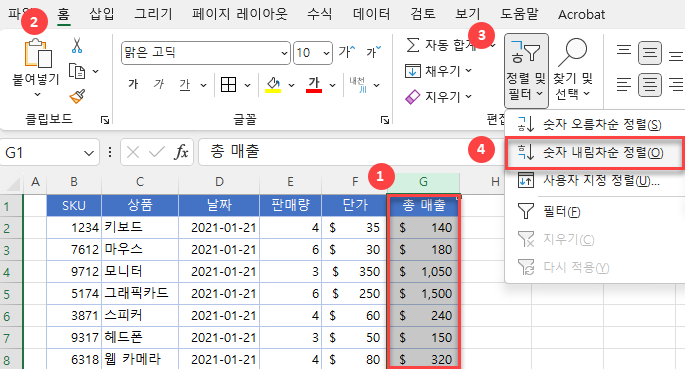Expand font color dropdown arrow
The image size is (685, 369).
point(332,85)
